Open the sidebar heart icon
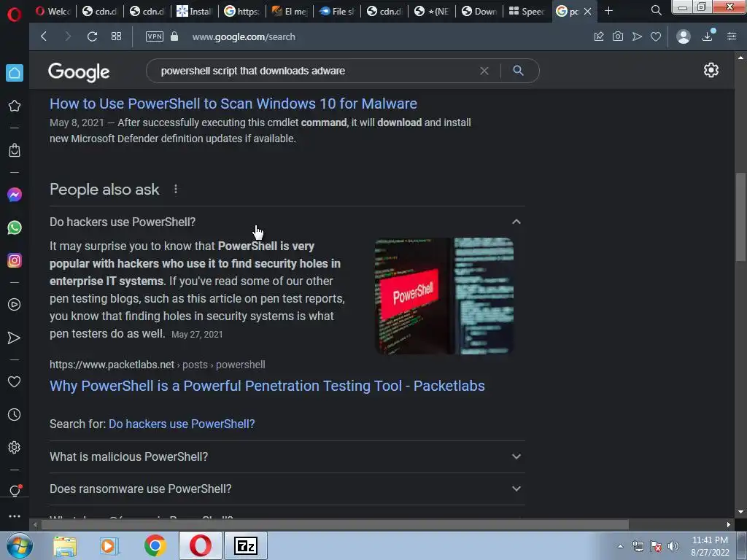 [x=15, y=382]
